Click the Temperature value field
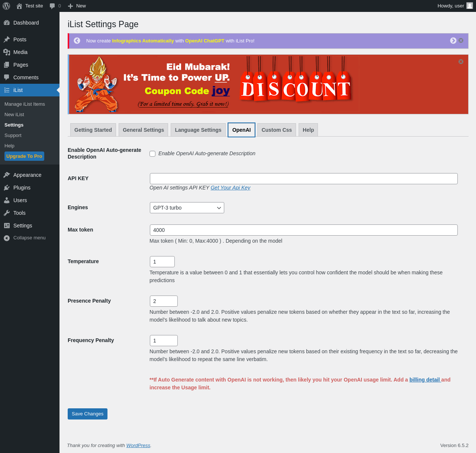The width and height of the screenshot is (476, 453). (162, 262)
